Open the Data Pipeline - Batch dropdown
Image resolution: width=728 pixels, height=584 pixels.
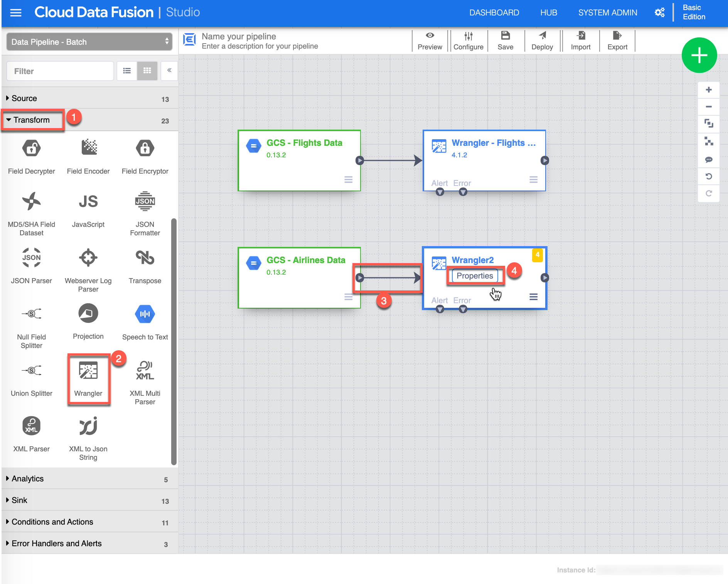[x=89, y=42]
